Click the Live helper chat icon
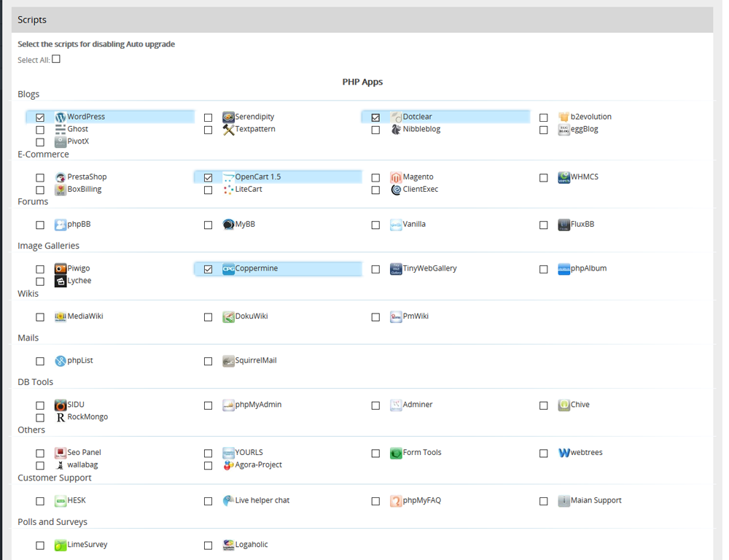The width and height of the screenshot is (729, 560). (228, 500)
